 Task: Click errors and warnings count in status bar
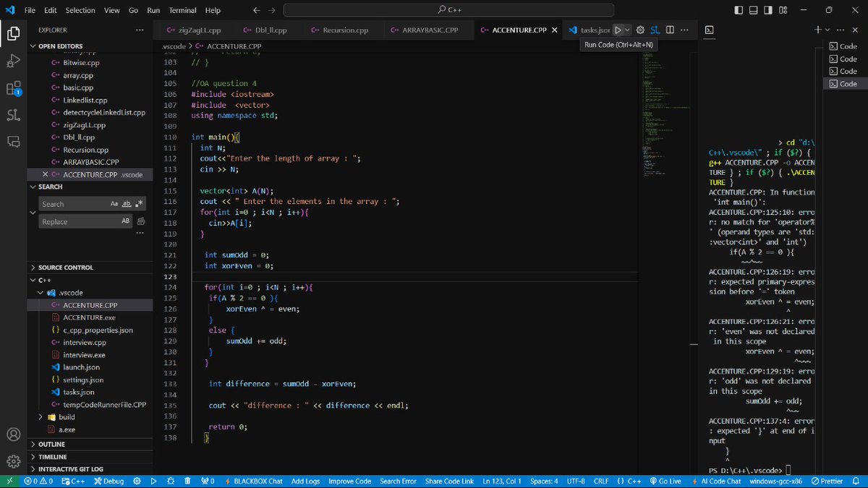[38, 481]
